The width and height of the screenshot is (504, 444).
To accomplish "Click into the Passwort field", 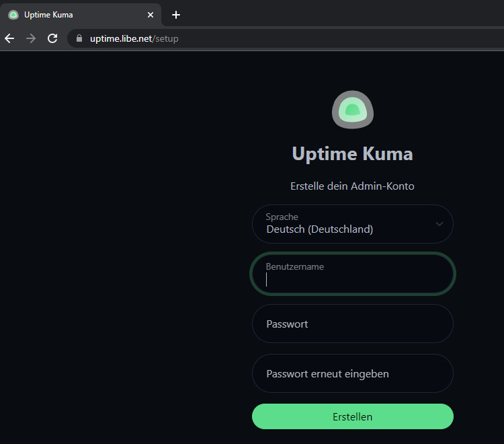I will [352, 324].
